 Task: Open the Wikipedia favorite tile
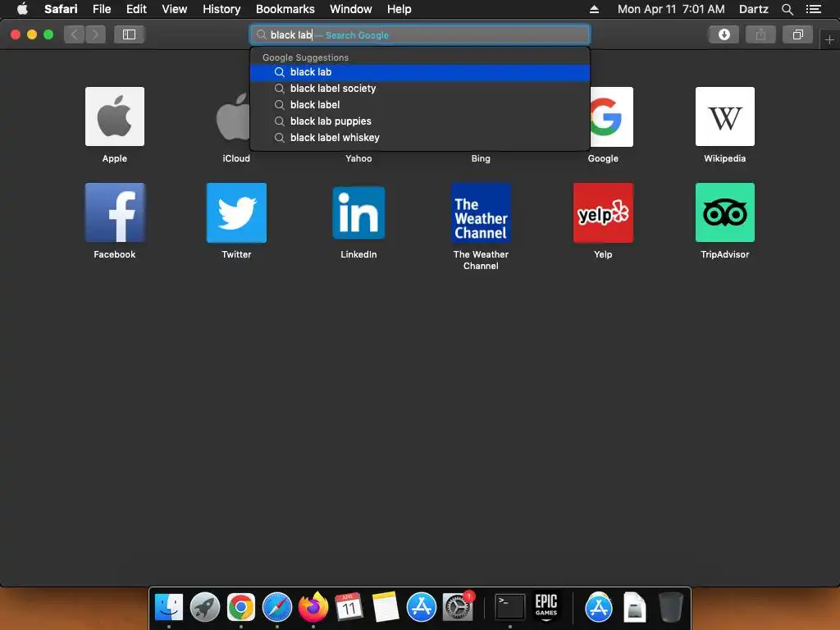pos(725,116)
